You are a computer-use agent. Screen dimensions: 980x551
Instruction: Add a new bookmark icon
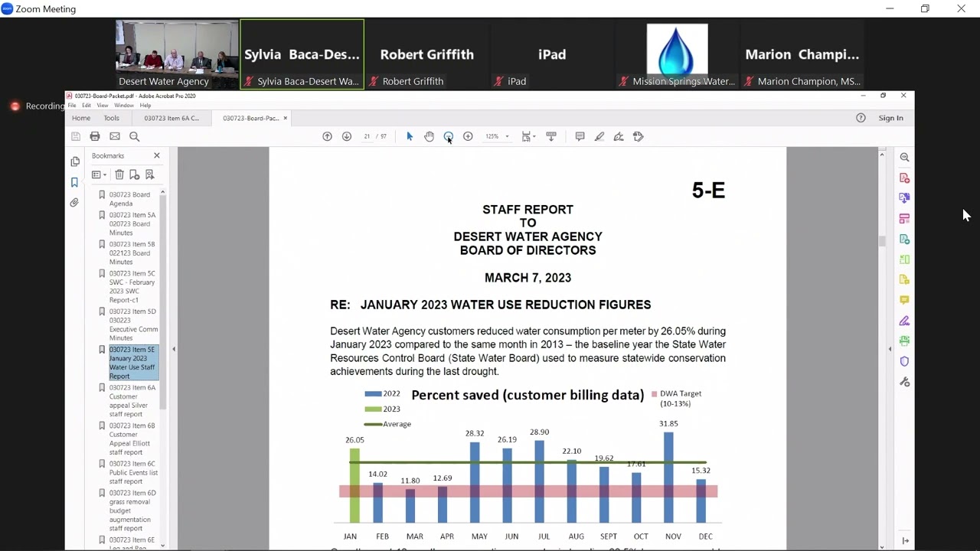[134, 174]
